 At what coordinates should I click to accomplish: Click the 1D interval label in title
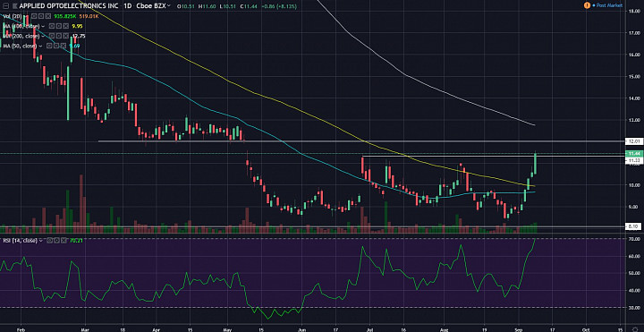pyautogui.click(x=128, y=5)
